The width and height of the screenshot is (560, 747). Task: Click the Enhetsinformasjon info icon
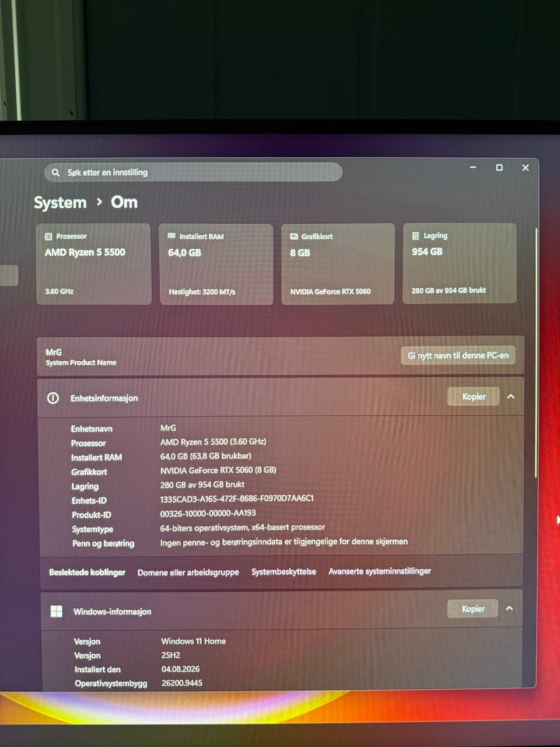(53, 398)
